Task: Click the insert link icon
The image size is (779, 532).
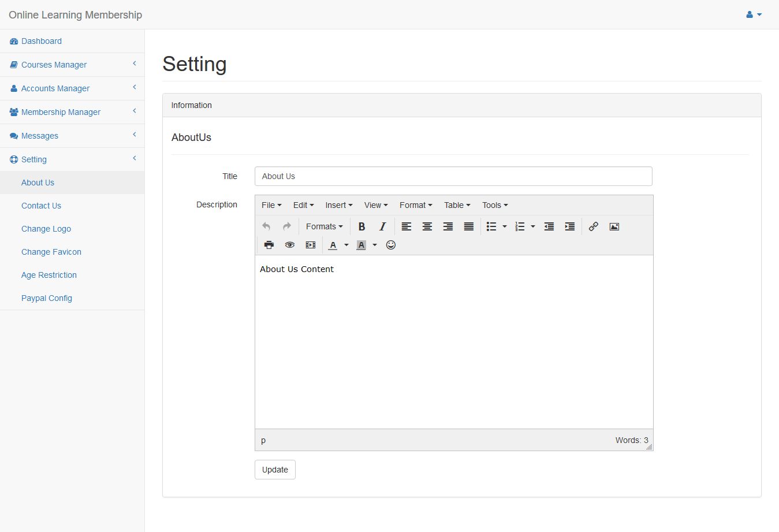Action: (x=593, y=226)
